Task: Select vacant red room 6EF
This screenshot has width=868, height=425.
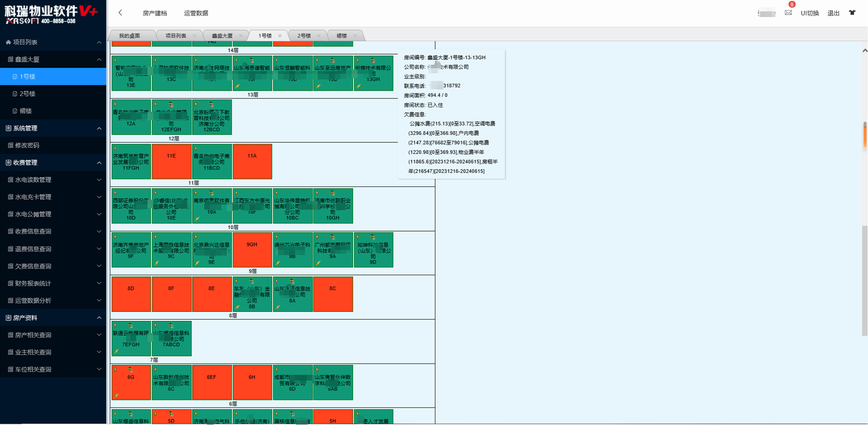Action: pyautogui.click(x=212, y=382)
